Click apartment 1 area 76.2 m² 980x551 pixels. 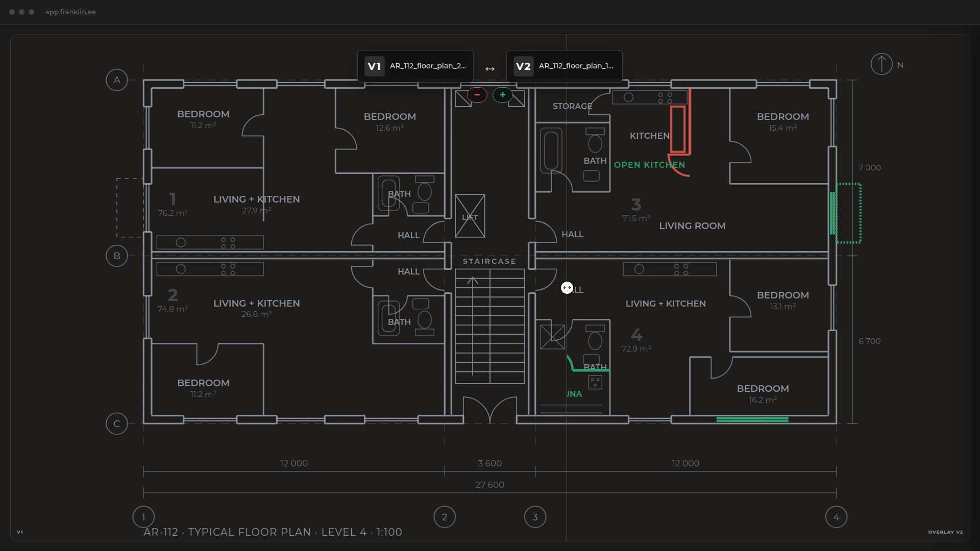click(x=173, y=213)
